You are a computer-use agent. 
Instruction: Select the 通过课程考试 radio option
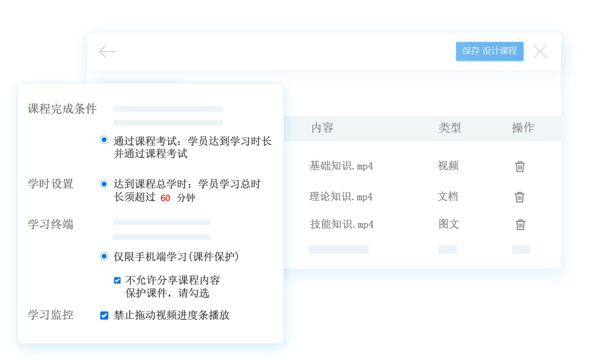point(104,139)
